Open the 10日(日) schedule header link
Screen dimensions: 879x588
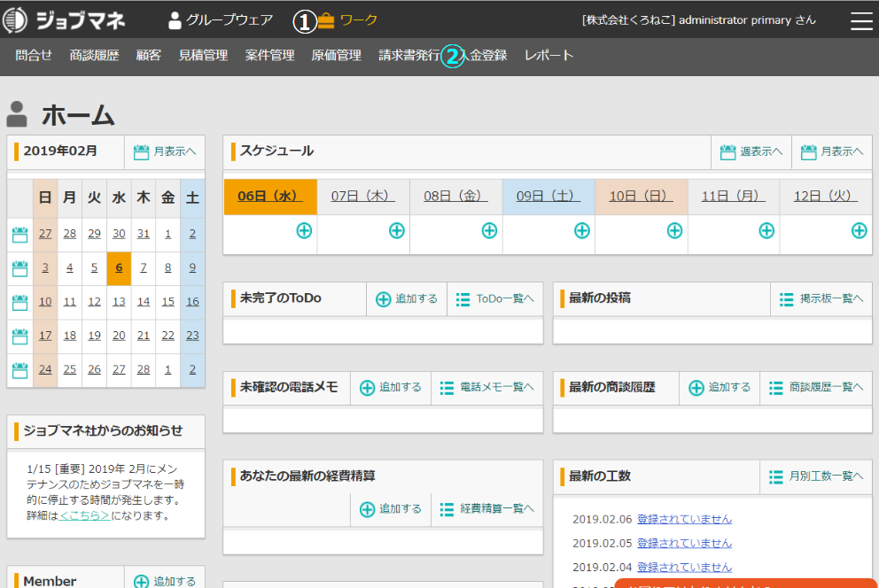[x=641, y=196]
